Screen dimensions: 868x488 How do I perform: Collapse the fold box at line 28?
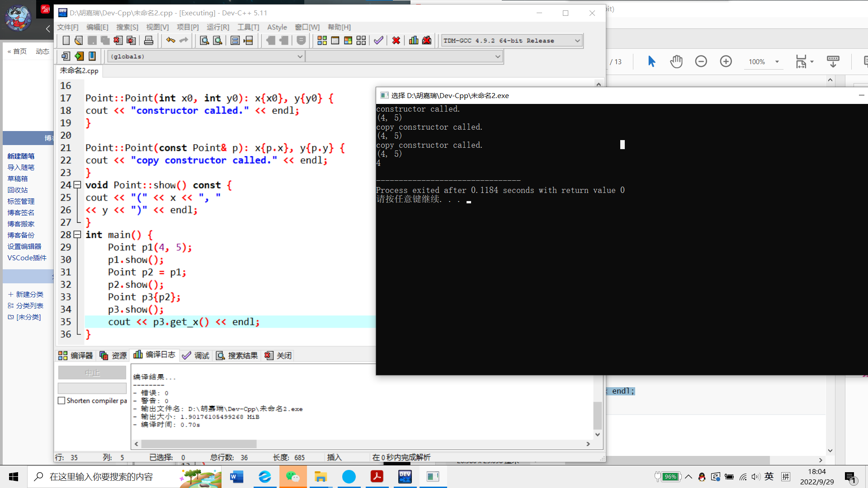pyautogui.click(x=77, y=235)
